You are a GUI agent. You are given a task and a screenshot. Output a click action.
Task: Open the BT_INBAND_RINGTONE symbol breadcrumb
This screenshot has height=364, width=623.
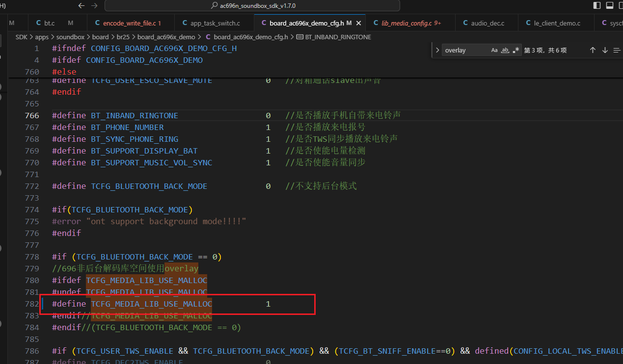(334, 37)
